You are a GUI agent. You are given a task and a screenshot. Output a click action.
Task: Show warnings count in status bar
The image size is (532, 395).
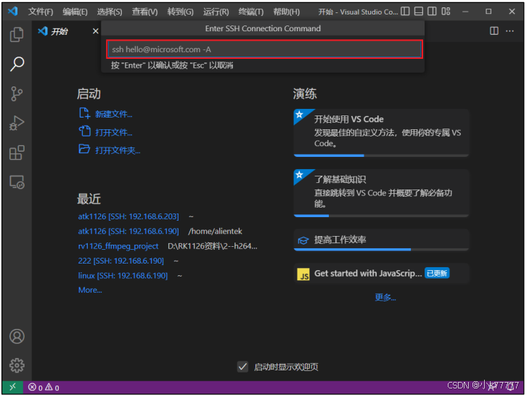pos(52,387)
